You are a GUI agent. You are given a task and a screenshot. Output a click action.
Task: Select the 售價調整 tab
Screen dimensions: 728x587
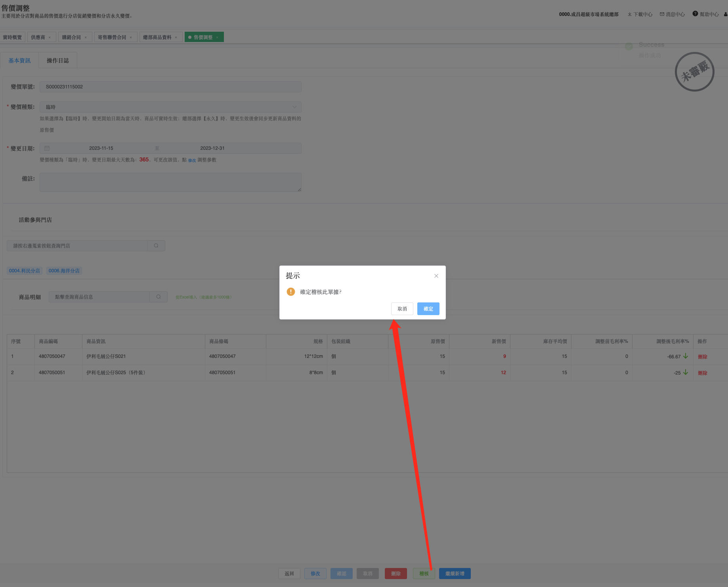[203, 37]
